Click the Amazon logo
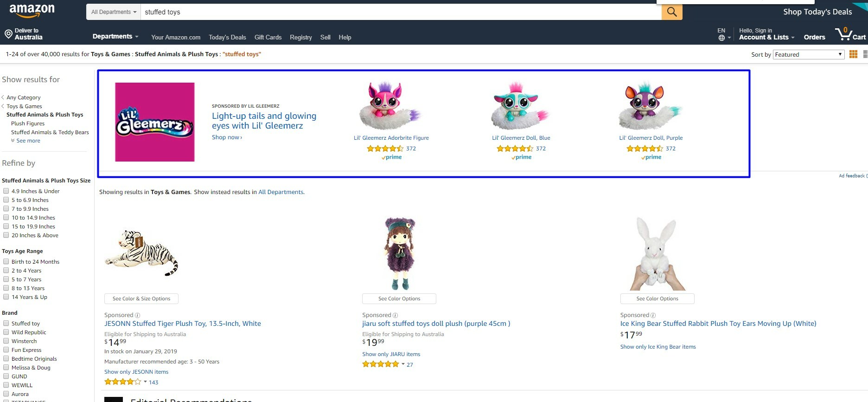868x402 pixels. (x=32, y=10)
